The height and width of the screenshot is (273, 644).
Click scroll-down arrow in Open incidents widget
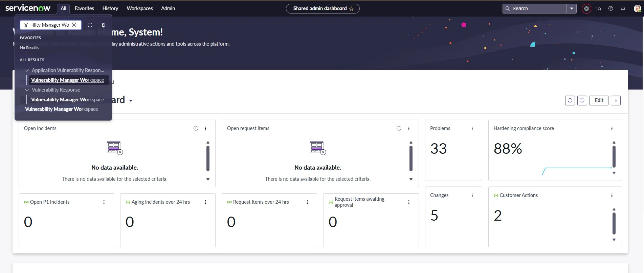pos(208,179)
